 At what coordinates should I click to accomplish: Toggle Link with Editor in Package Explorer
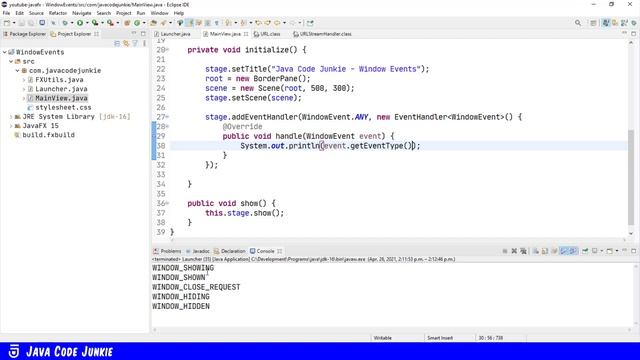[126, 43]
